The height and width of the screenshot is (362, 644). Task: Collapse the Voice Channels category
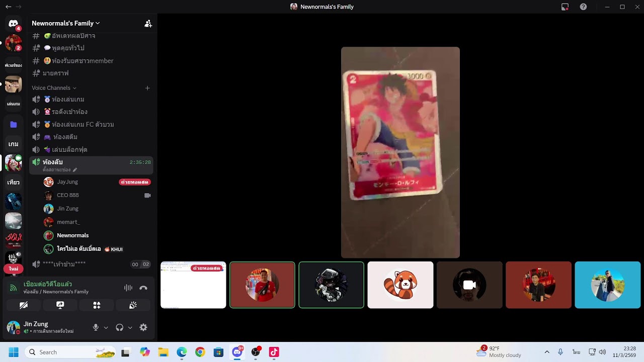54,88
